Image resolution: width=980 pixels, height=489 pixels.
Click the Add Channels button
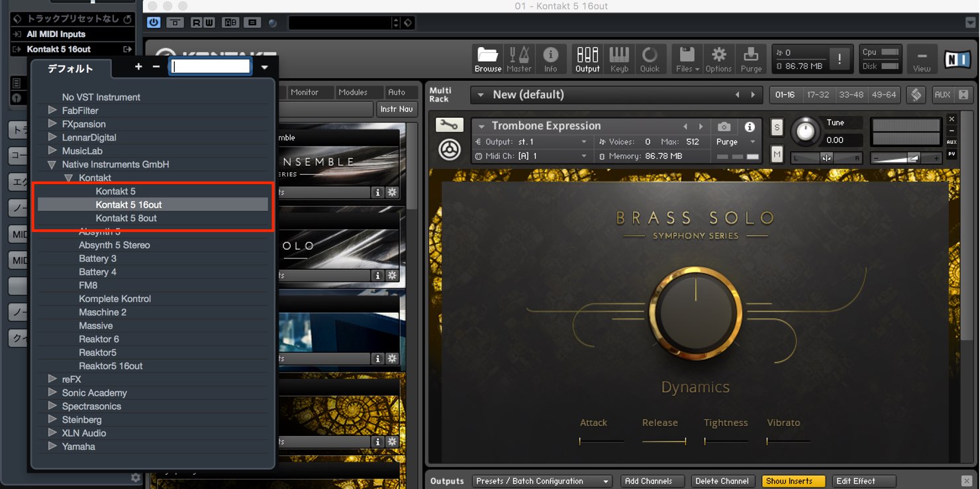click(648, 481)
